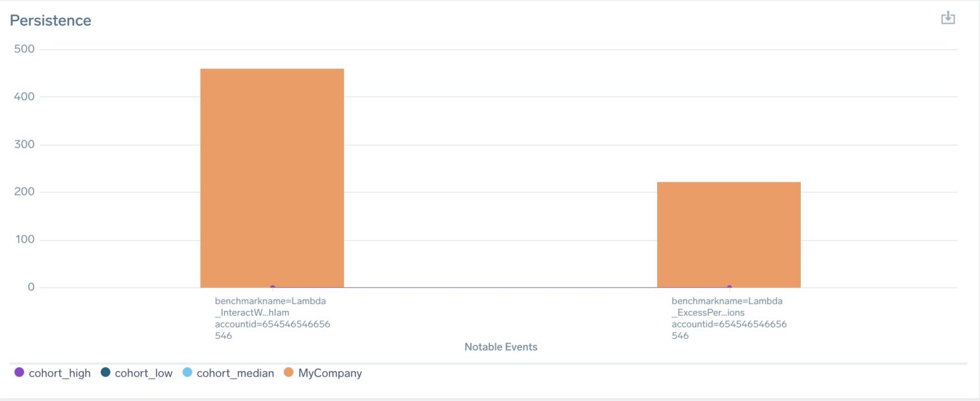Click the download chart icon
Screen dimensions: 980x401
coord(948,18)
